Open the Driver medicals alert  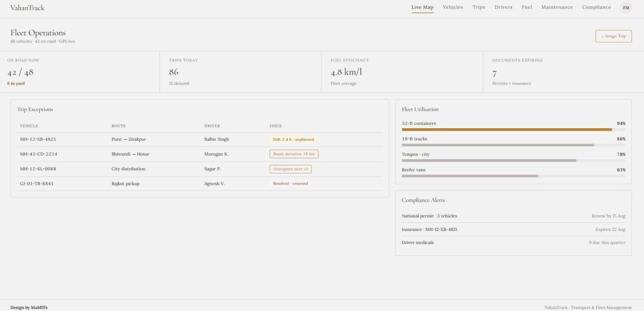[x=513, y=243]
